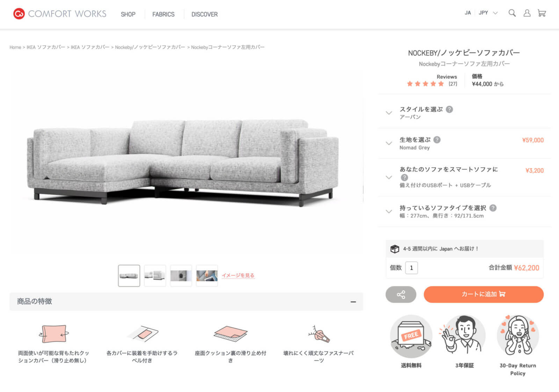Click the 個数 quantity input field
Image resolution: width=559 pixels, height=392 pixels.
point(412,268)
